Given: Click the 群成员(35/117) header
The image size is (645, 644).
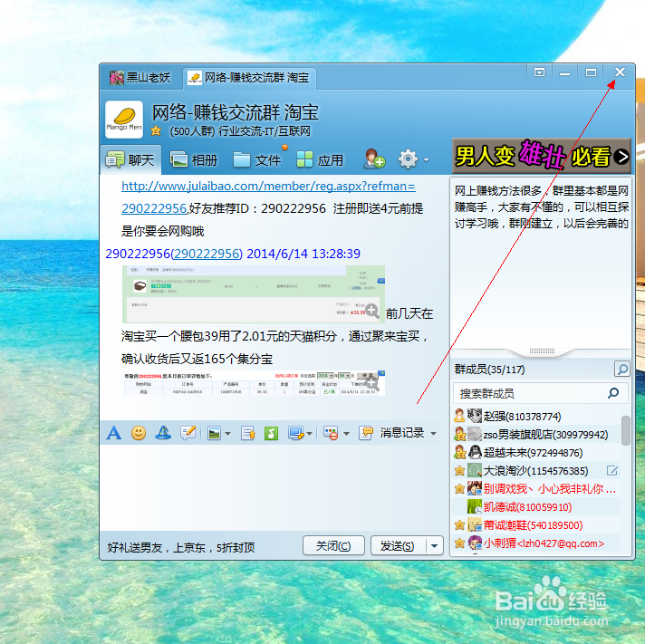Looking at the screenshot, I should pyautogui.click(x=489, y=370).
